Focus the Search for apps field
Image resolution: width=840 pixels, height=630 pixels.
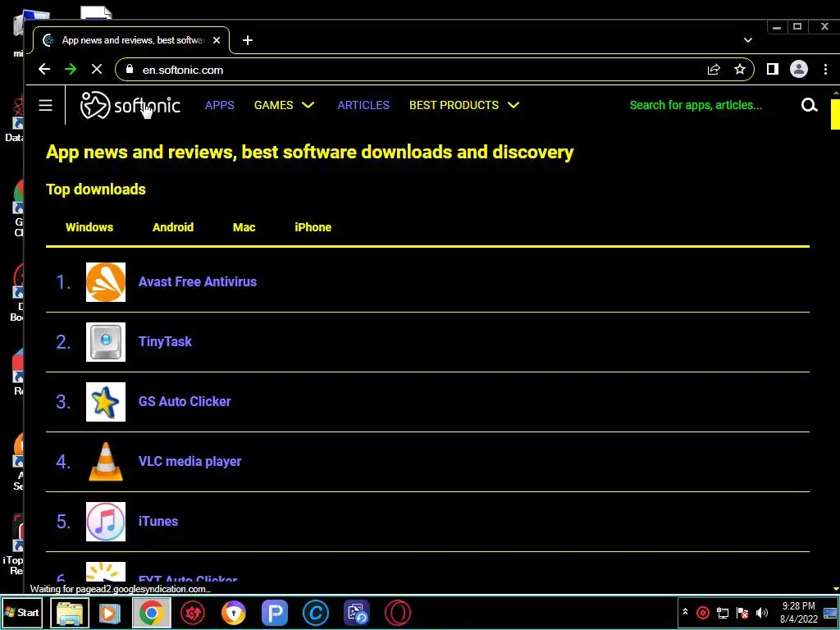pyautogui.click(x=696, y=105)
